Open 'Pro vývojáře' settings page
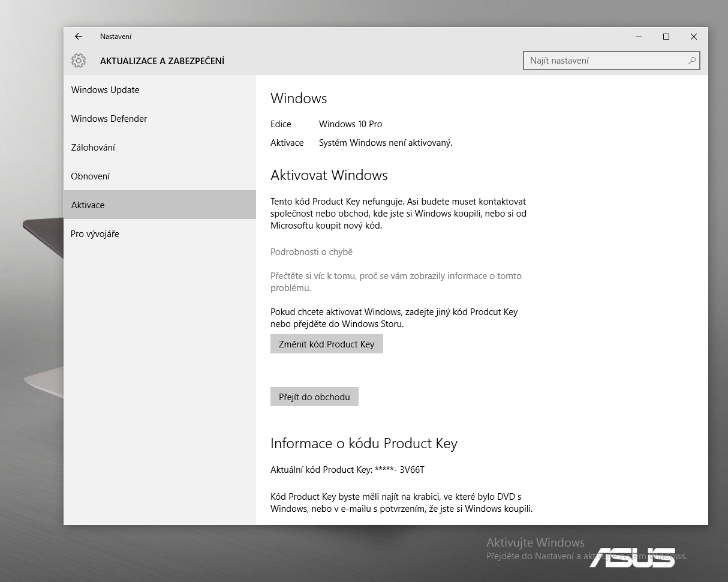Viewport: 728px width, 582px height. (x=95, y=234)
